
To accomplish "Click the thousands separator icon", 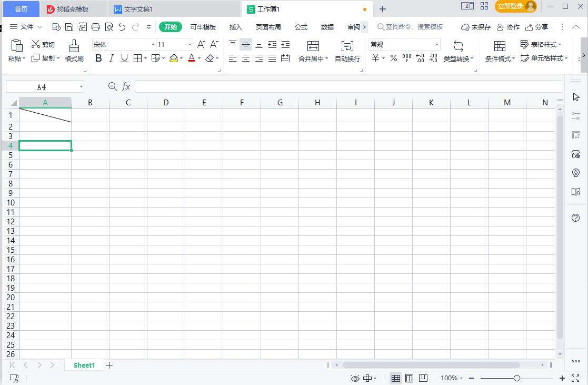I will pyautogui.click(x=406, y=58).
